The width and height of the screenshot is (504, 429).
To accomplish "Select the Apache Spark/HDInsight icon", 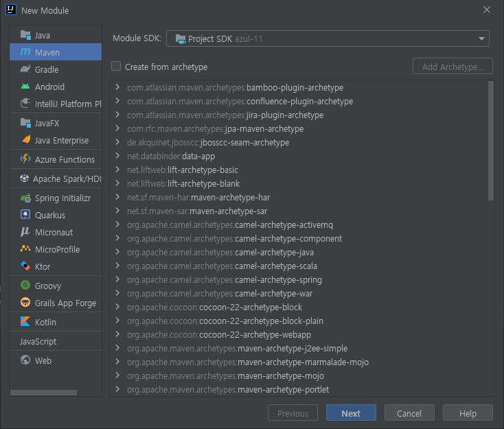I will click(x=25, y=178).
